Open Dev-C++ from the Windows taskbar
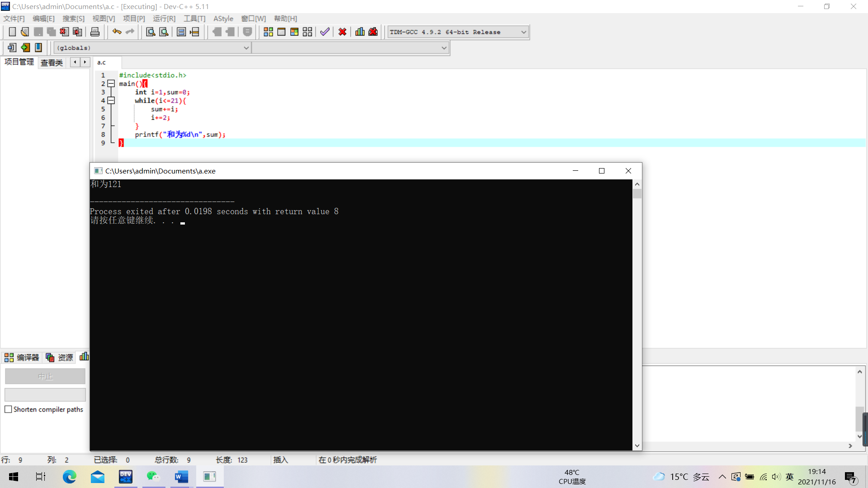 click(126, 477)
